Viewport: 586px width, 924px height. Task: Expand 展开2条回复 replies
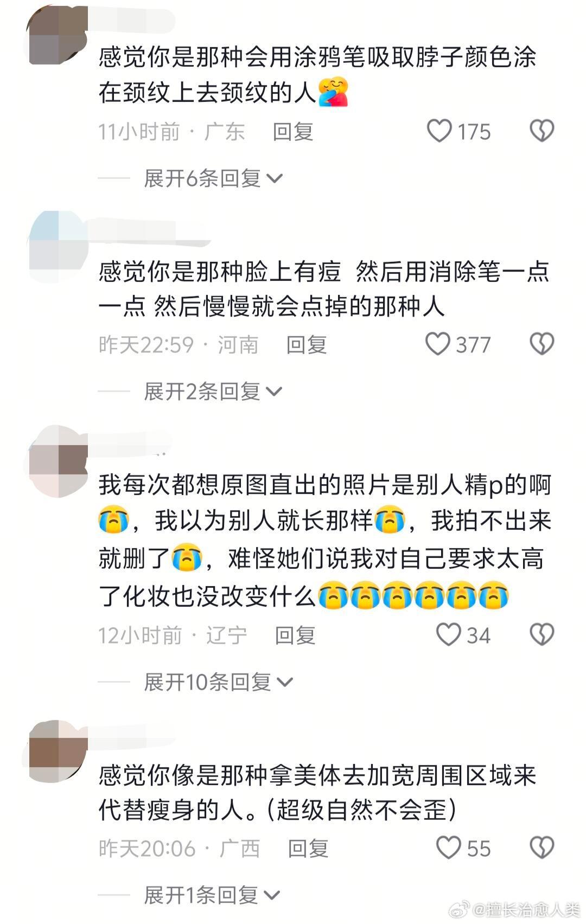tap(213, 392)
